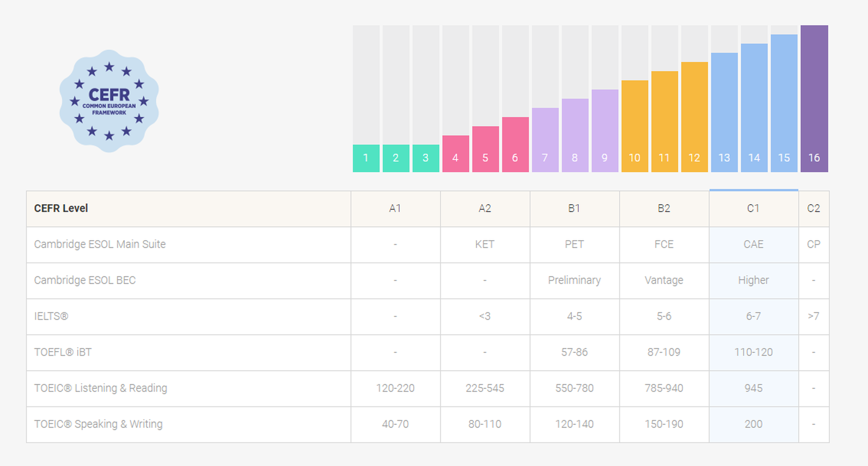This screenshot has width=868, height=466.
Task: Click TOEIC Speaking & Writing row label
Action: pyautogui.click(x=98, y=424)
